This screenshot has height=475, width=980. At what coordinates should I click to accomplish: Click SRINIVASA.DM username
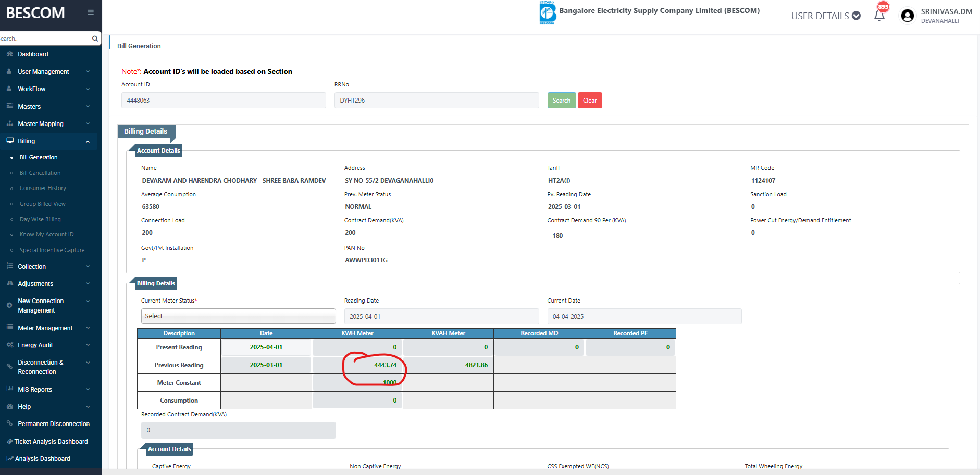(947, 11)
